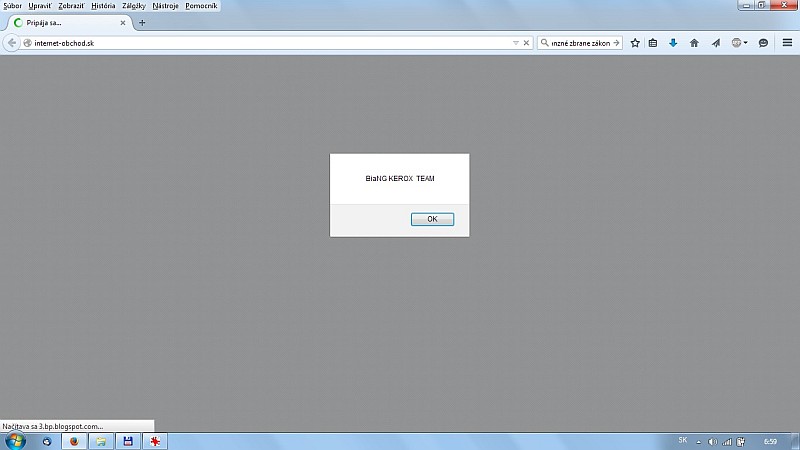Go to the Home page icon

[x=694, y=43]
